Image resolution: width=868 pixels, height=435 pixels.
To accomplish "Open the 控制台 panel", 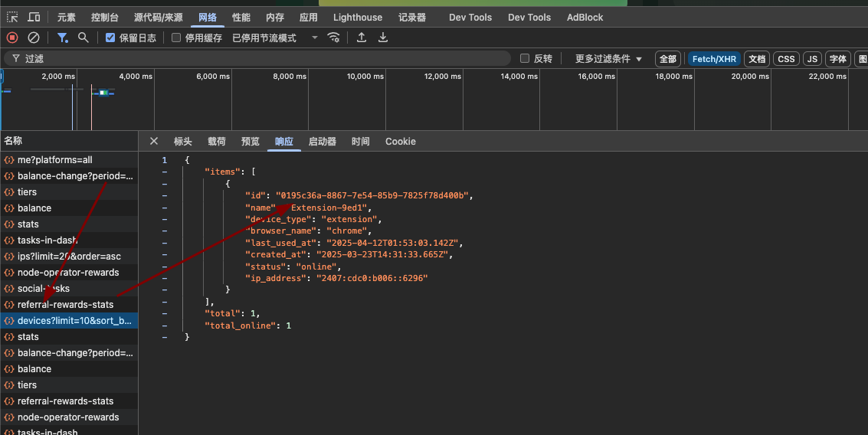I will [x=105, y=17].
